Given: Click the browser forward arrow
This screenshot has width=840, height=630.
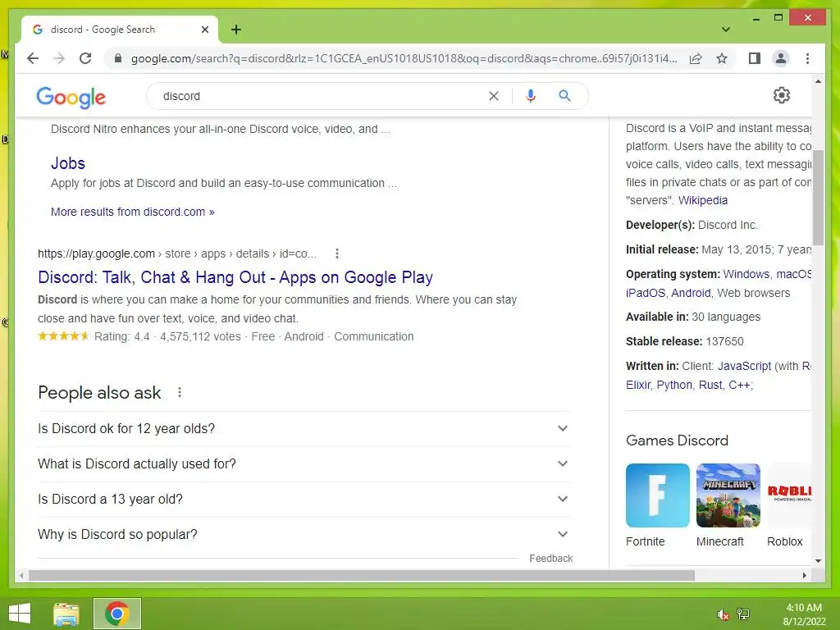Looking at the screenshot, I should (x=59, y=58).
